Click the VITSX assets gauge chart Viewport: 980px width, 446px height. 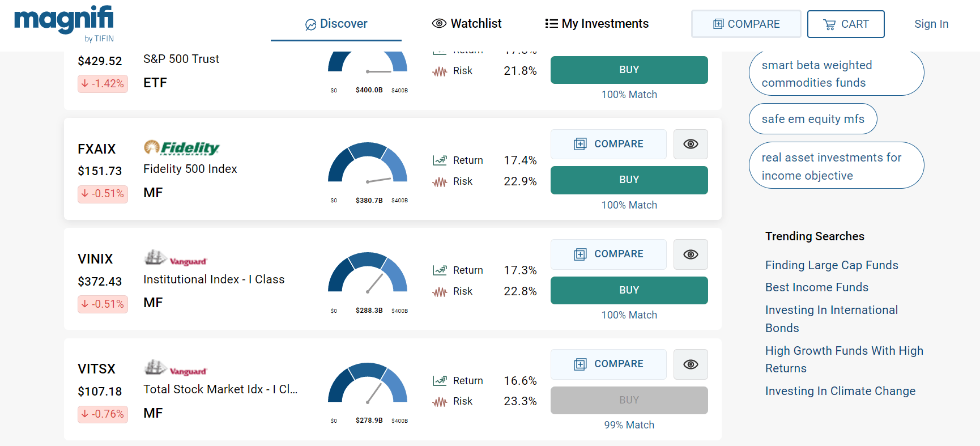coord(368,383)
